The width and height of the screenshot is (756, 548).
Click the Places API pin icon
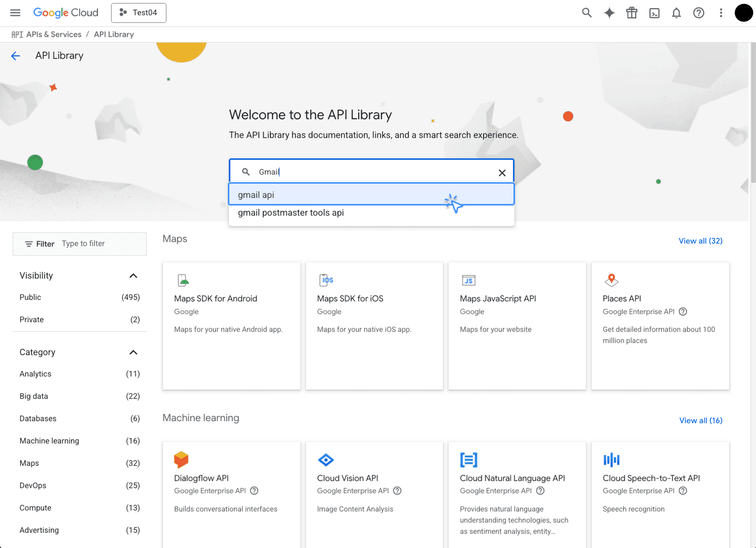click(x=611, y=280)
